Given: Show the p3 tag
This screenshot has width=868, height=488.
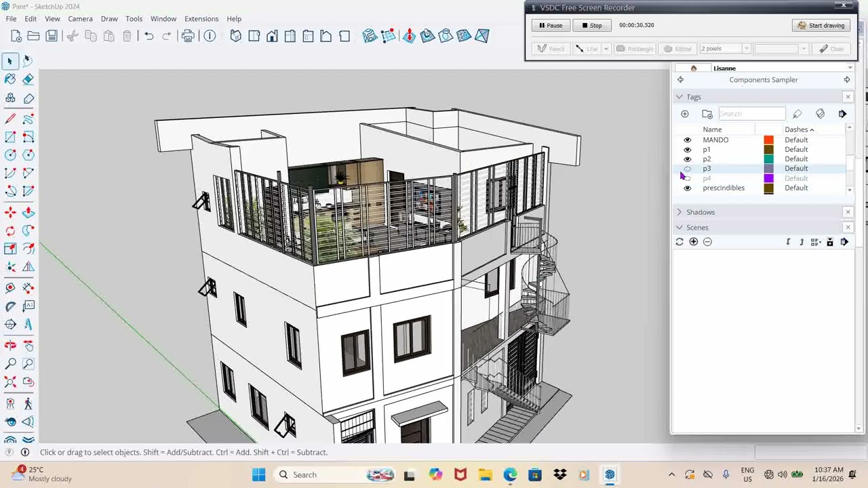Looking at the screenshot, I should click(x=688, y=169).
